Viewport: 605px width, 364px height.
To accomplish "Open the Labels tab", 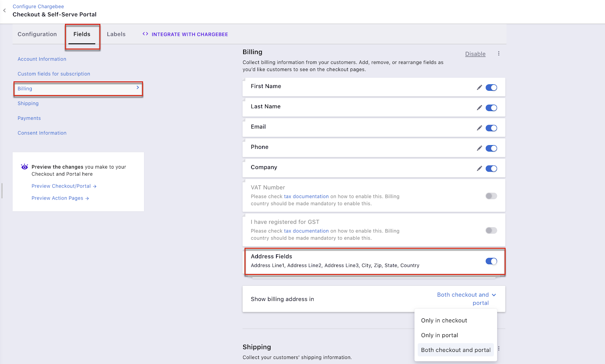I will tap(116, 34).
